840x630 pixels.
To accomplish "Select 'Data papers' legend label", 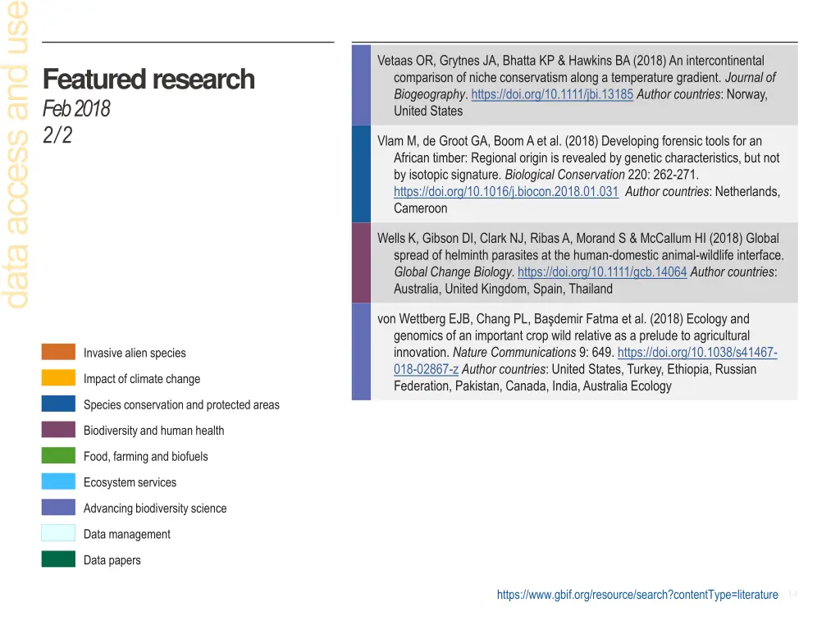I will 112,560.
